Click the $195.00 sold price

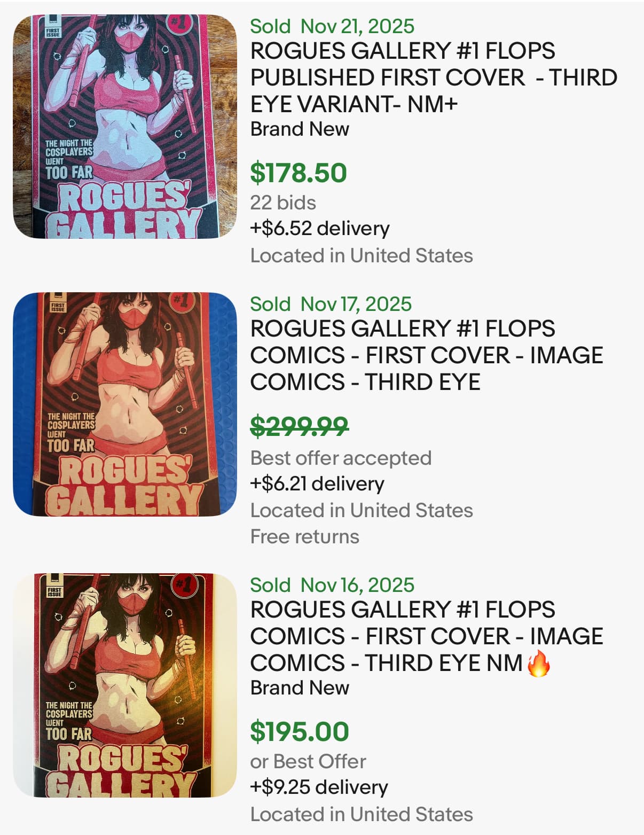pos(299,732)
